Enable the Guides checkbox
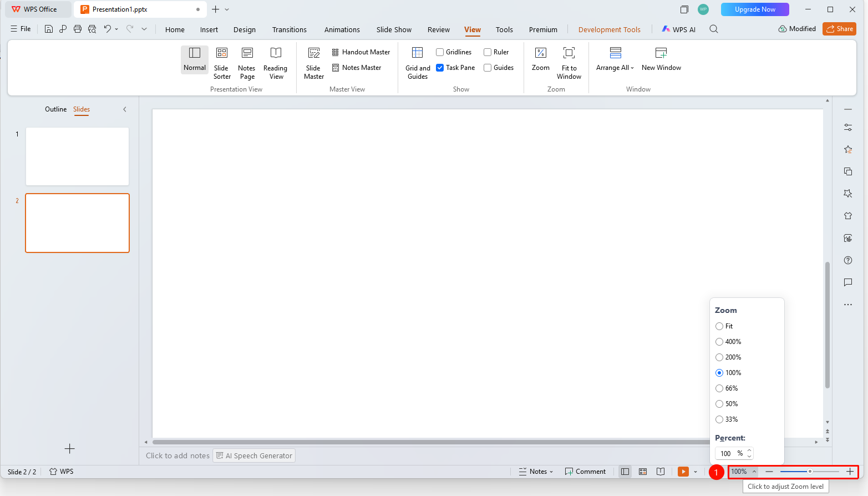 click(x=488, y=68)
